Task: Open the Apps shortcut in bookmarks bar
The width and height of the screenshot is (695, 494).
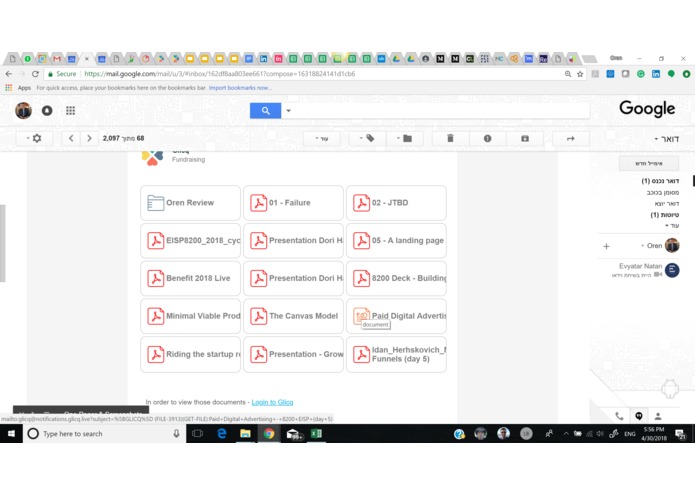Action: 18,88
